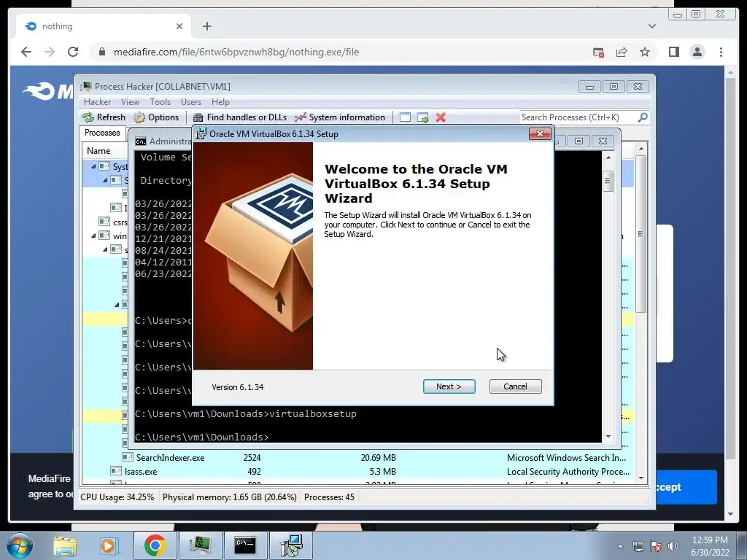Show hidden tray icons arrow

pos(620,546)
